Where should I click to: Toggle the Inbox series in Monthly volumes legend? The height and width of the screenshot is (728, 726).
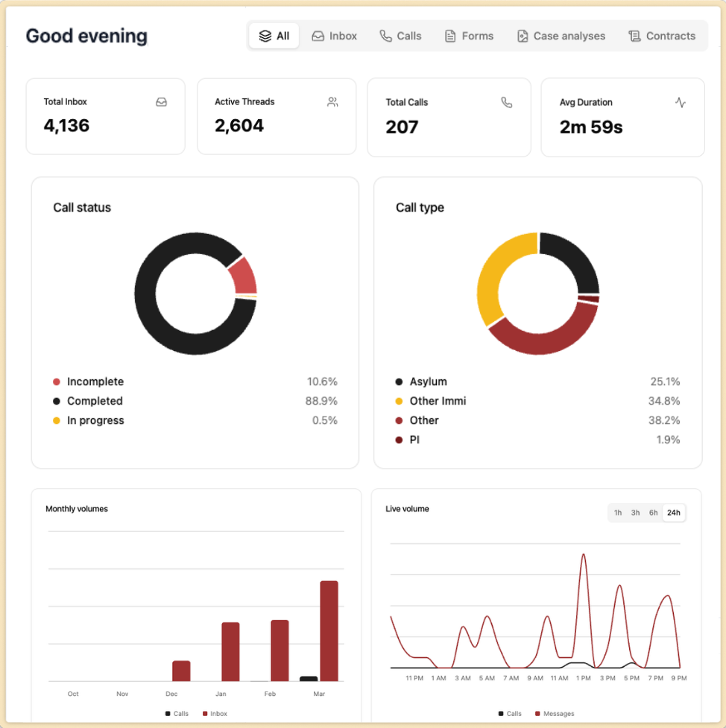point(214,713)
